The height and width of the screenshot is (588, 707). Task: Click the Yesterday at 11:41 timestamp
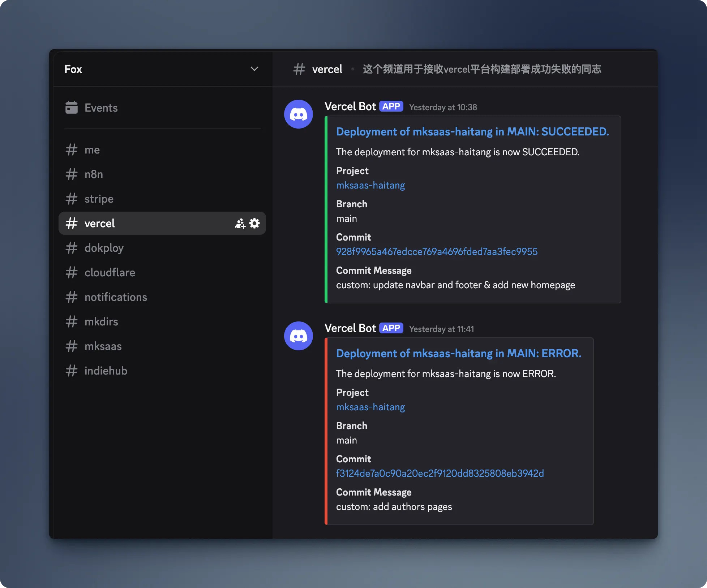(x=441, y=329)
